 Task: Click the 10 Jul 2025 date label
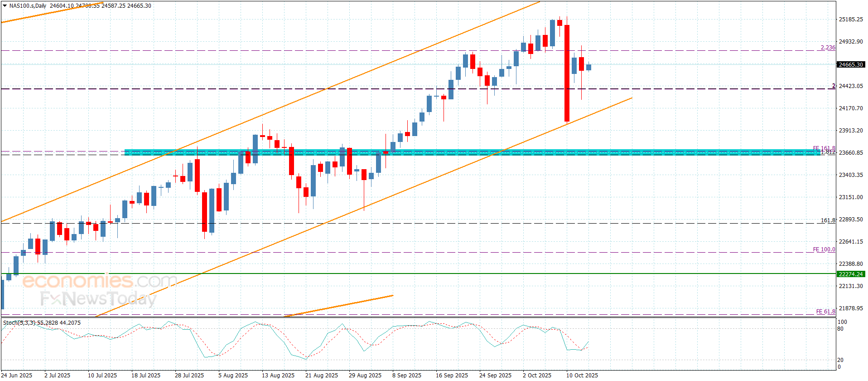[102, 375]
